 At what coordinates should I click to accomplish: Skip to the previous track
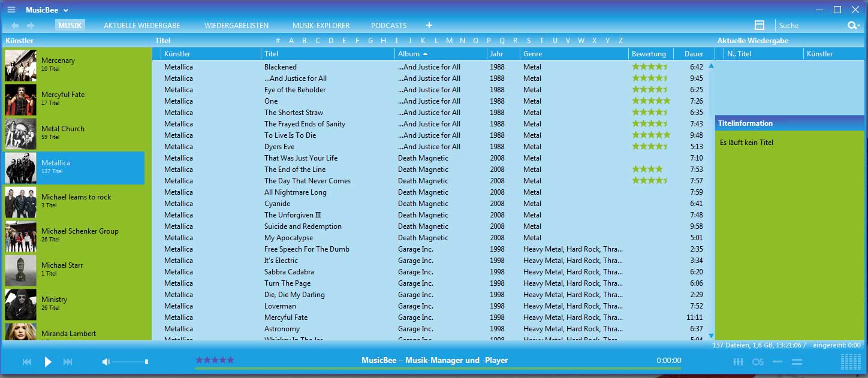click(27, 362)
